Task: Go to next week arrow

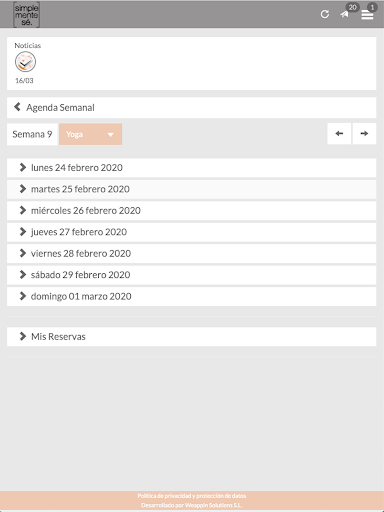Action: pos(364,134)
